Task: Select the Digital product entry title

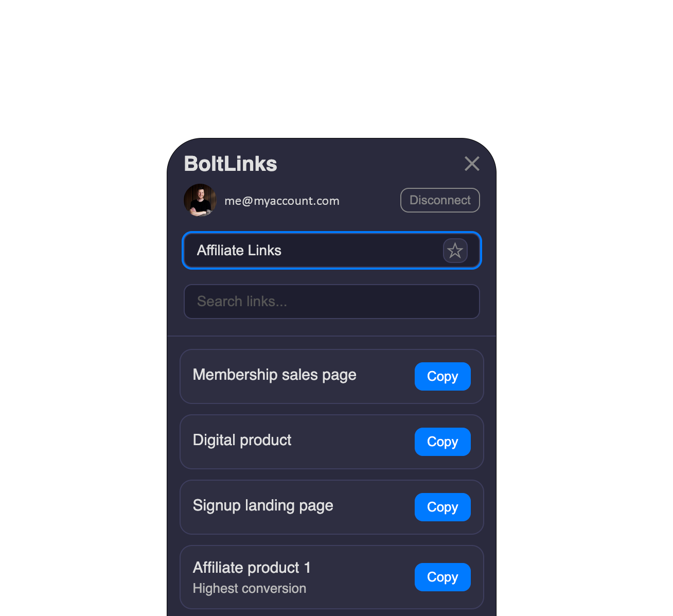Action: tap(242, 441)
